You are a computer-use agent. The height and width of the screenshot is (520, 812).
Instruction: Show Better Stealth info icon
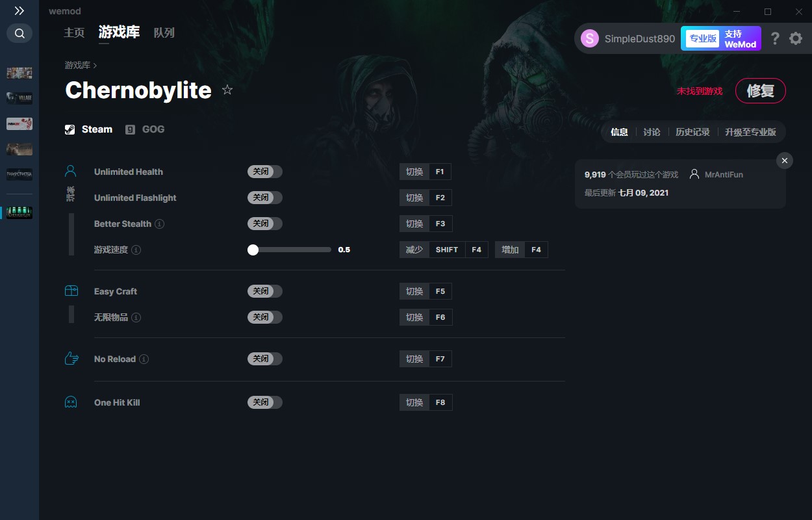159,224
